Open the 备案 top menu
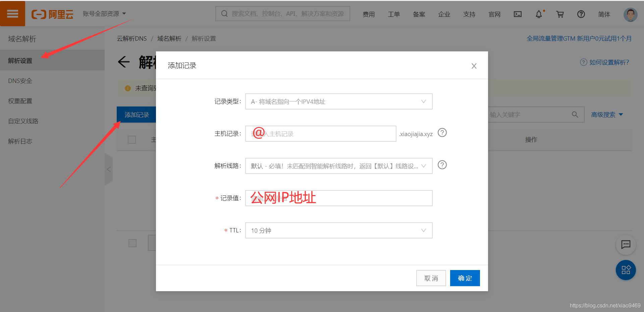The height and width of the screenshot is (312, 644). pos(419,14)
